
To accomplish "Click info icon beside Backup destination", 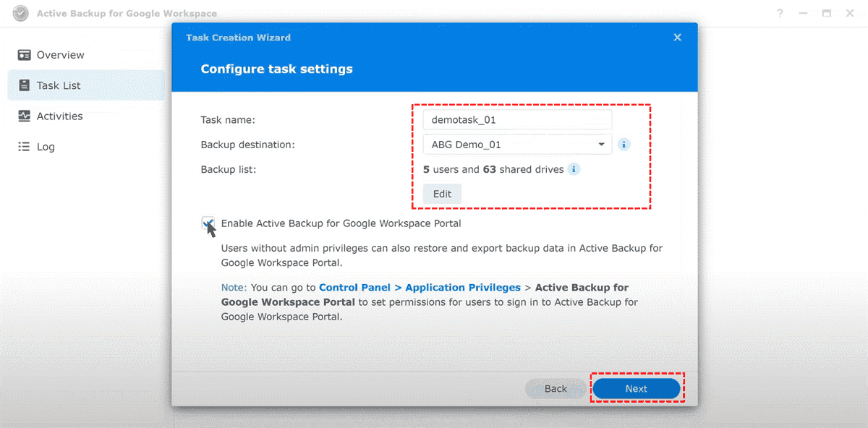I will 624,145.
